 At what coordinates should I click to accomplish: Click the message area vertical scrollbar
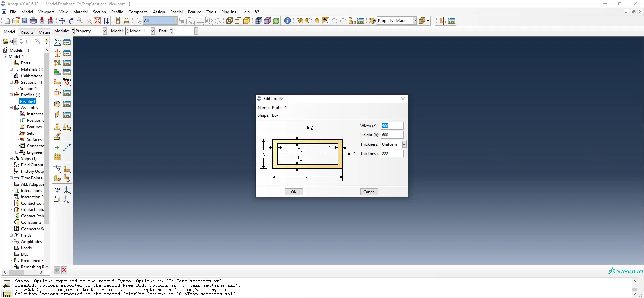635,287
